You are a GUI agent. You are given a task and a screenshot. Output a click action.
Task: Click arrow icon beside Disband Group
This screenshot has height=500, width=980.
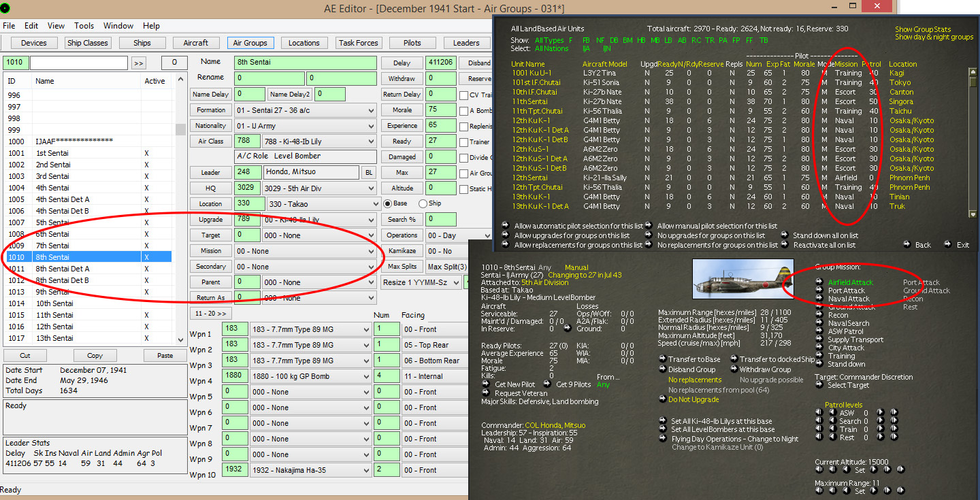click(x=662, y=369)
